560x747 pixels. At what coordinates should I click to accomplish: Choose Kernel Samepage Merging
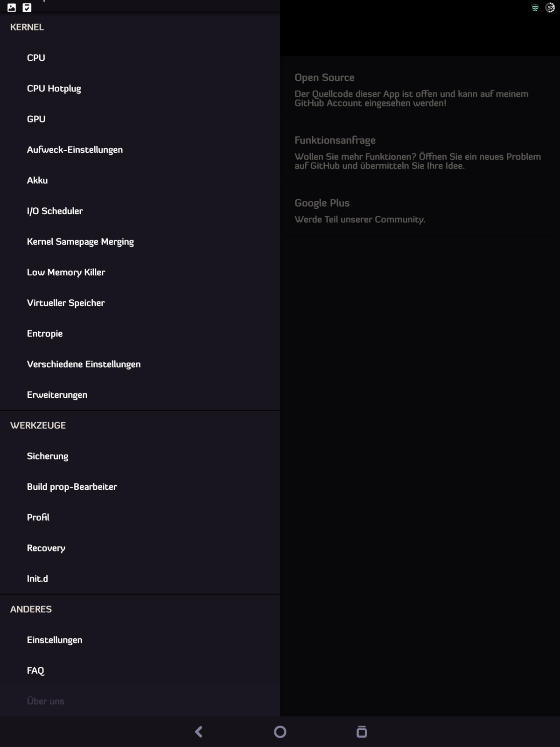pos(80,242)
